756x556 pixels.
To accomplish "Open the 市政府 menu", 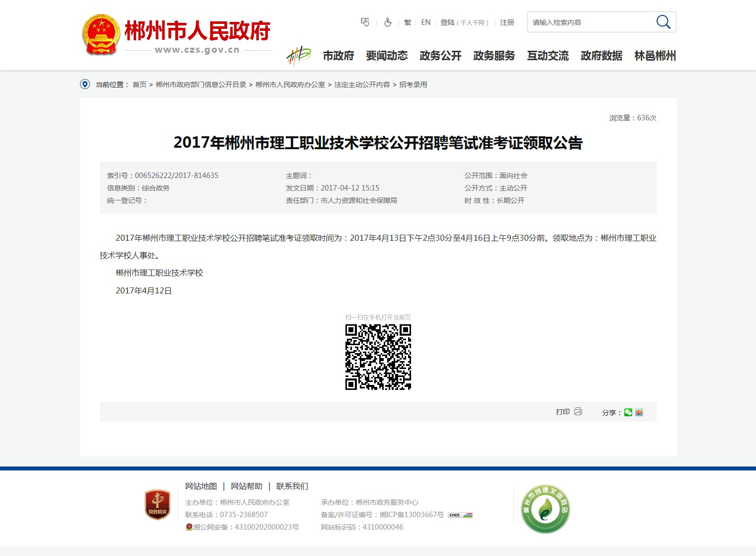I will 338,56.
